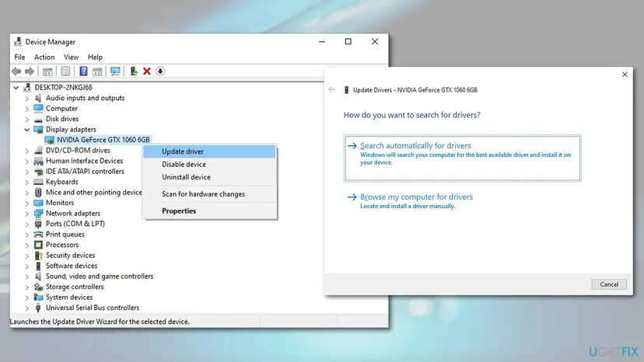Choose Disable device from context menu

point(209,164)
